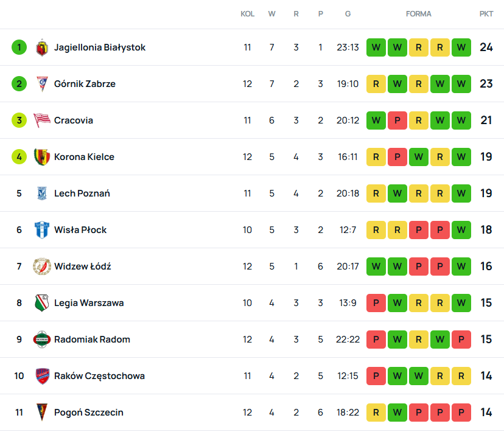Click the Radomiak Radom club crest
This screenshot has width=504, height=432.
(x=41, y=340)
